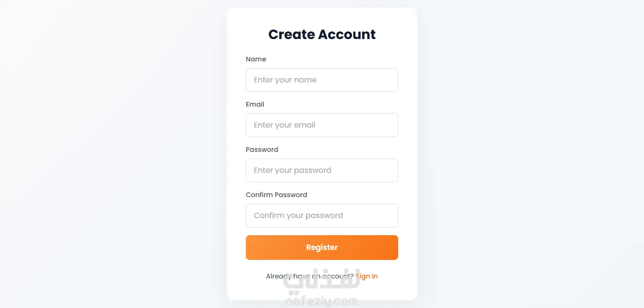Screen dimensions: 644x308
Task: Click the "Enter your email" placeholder
Action: pyautogui.click(x=284, y=125)
